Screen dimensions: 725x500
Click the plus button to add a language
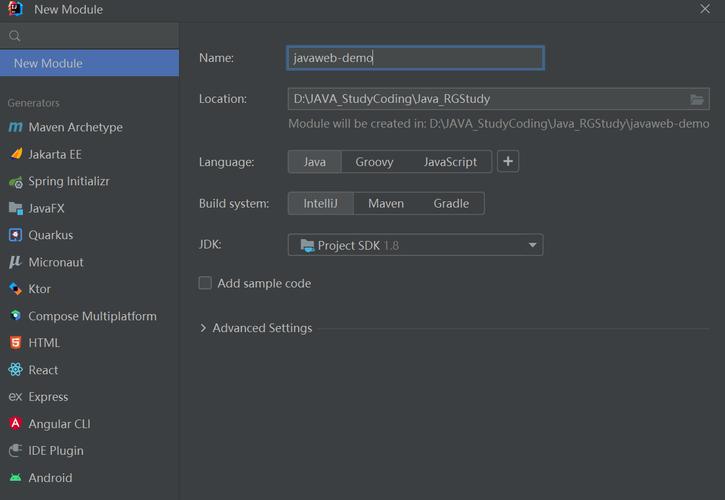508,162
